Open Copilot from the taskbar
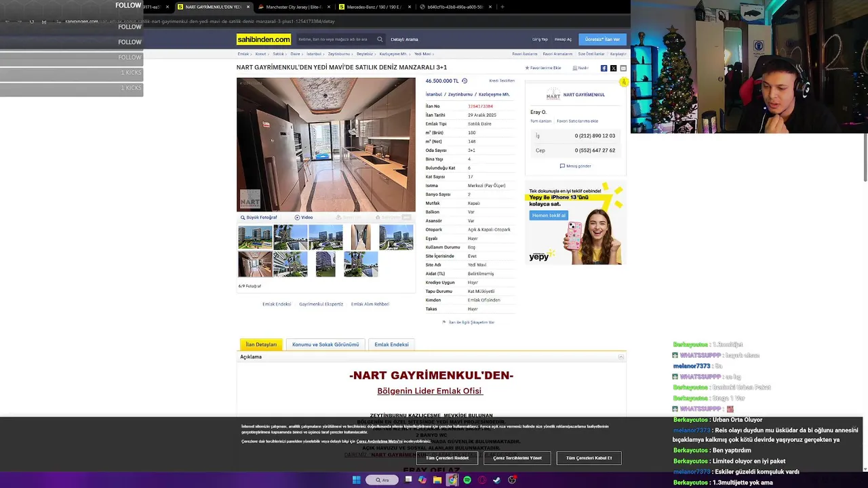868x488 pixels. point(422,480)
